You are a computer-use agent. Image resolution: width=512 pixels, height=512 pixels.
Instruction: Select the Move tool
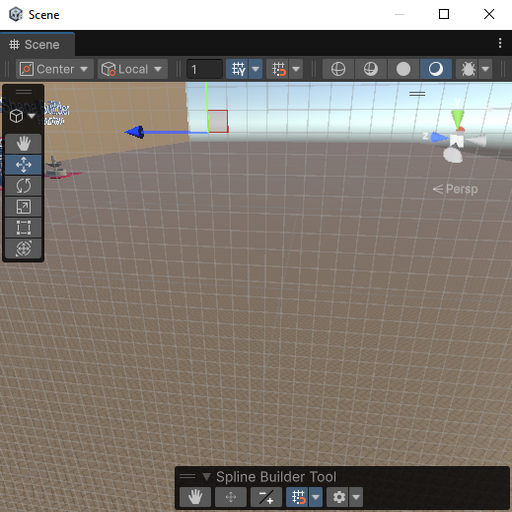[x=23, y=165]
